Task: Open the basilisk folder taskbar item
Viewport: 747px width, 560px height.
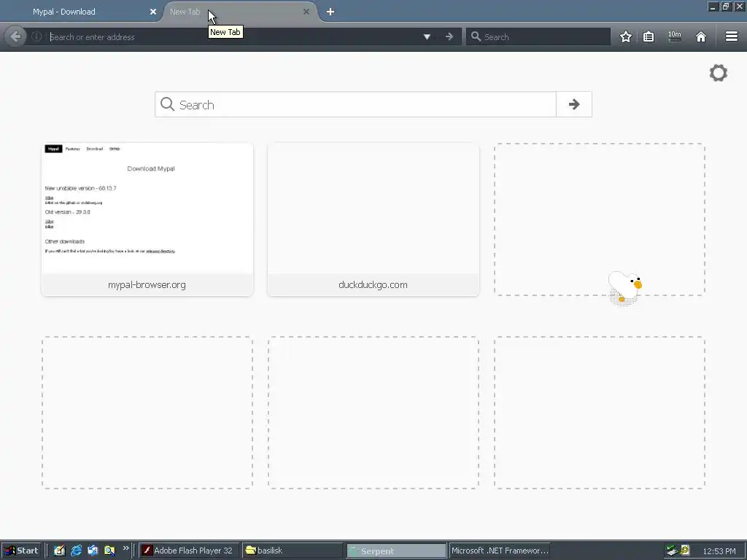Action: [x=292, y=551]
